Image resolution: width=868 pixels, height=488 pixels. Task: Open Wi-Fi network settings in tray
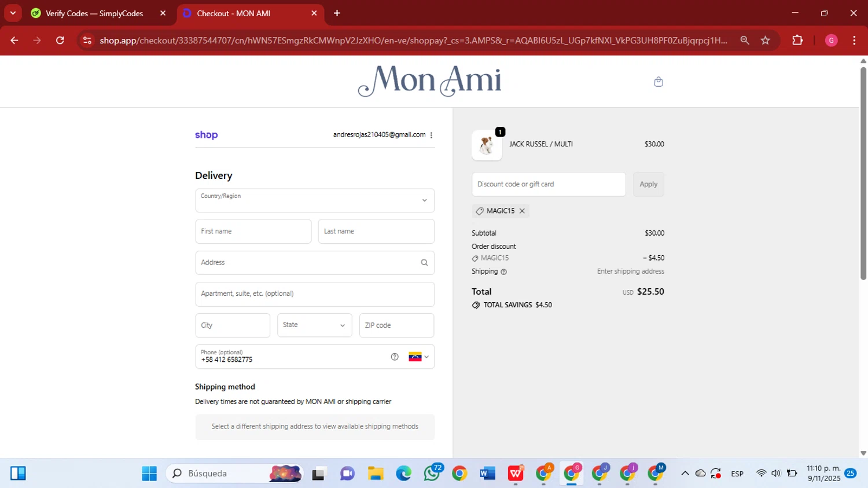pyautogui.click(x=761, y=474)
